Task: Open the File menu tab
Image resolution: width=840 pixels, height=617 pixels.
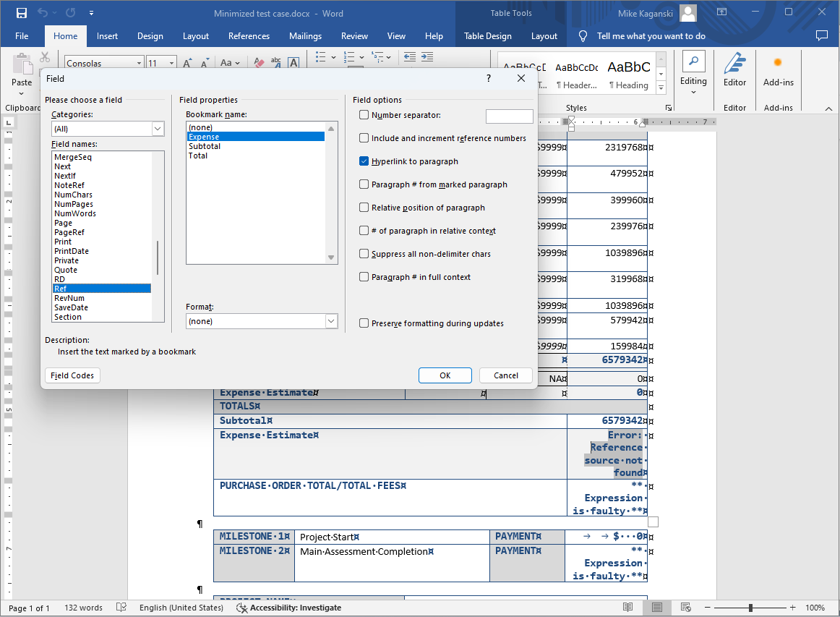Action: coord(22,36)
